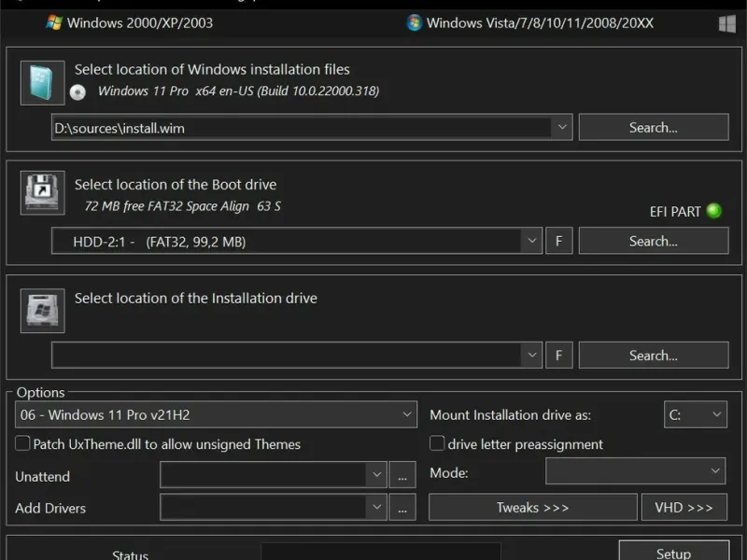Click the Setup button

673,551
